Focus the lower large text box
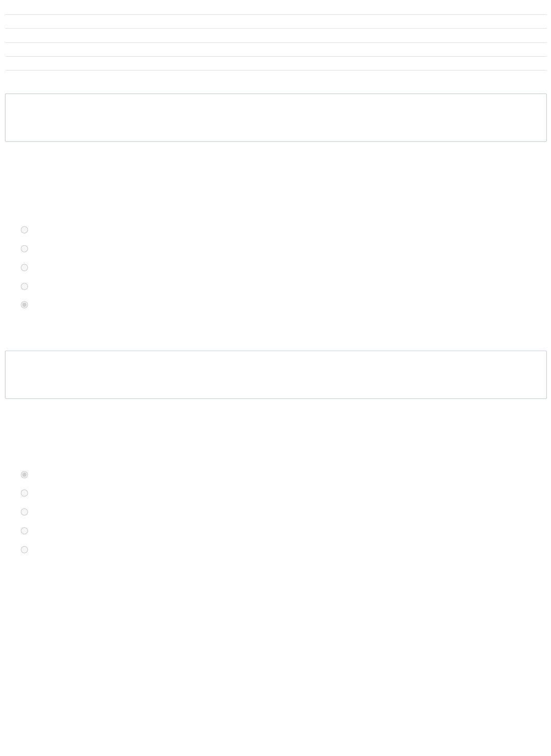Viewport: 551px width, 756px height. click(x=276, y=374)
